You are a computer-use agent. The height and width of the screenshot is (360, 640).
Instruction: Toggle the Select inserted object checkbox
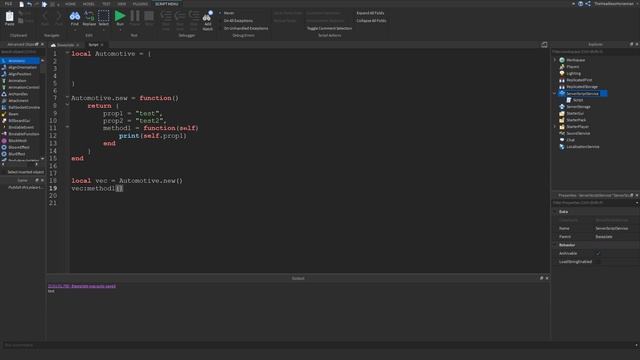[x=4, y=172]
